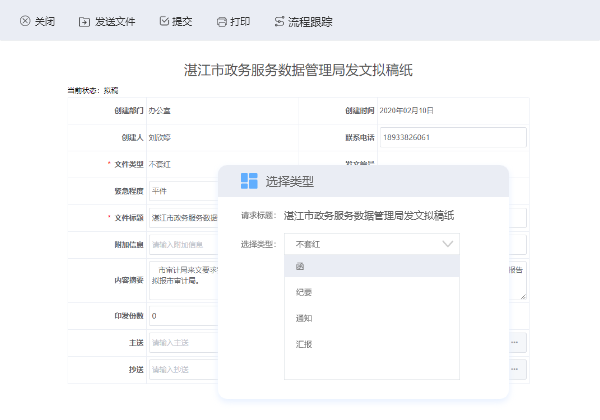The image size is (600, 420).
Task: Click the 印发份数 copies count field
Action: click(180, 315)
